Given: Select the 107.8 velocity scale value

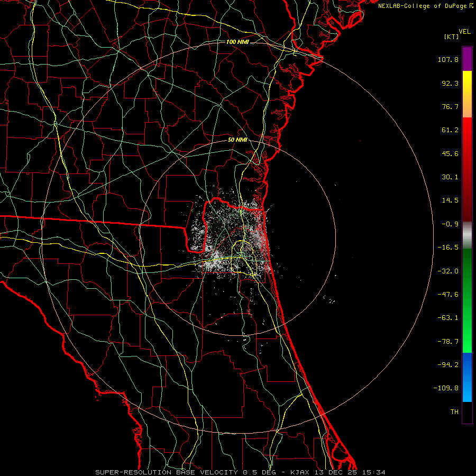Looking at the screenshot, I should 448,59.
